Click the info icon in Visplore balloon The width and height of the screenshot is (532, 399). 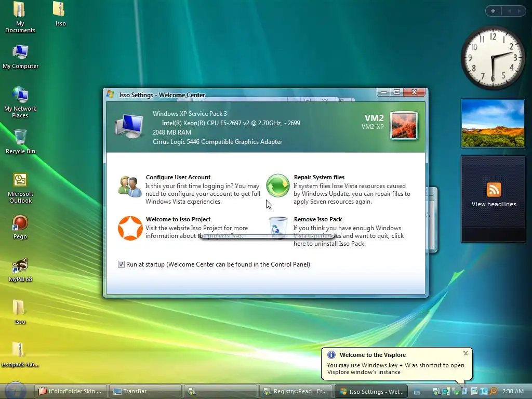click(x=331, y=355)
